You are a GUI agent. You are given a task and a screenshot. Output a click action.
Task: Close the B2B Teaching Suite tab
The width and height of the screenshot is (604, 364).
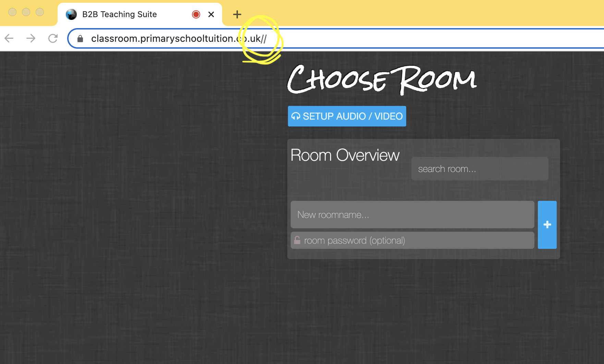point(211,14)
